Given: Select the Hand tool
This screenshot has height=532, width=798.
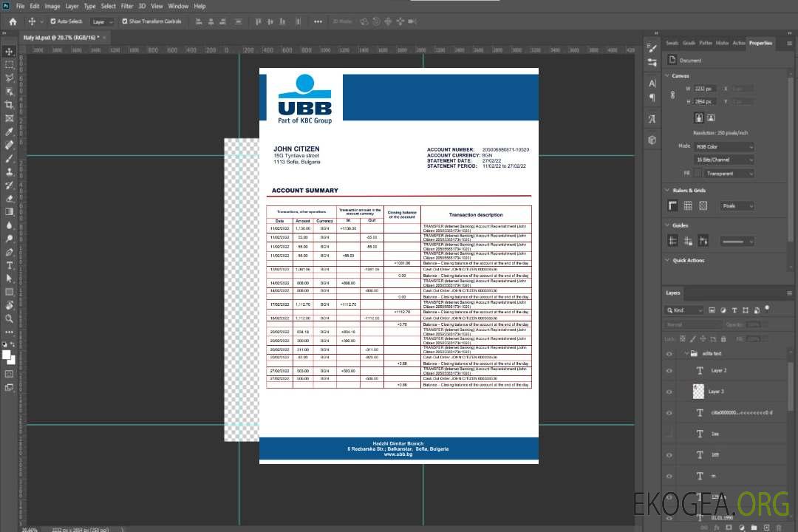Looking at the screenshot, I should tap(9, 305).
